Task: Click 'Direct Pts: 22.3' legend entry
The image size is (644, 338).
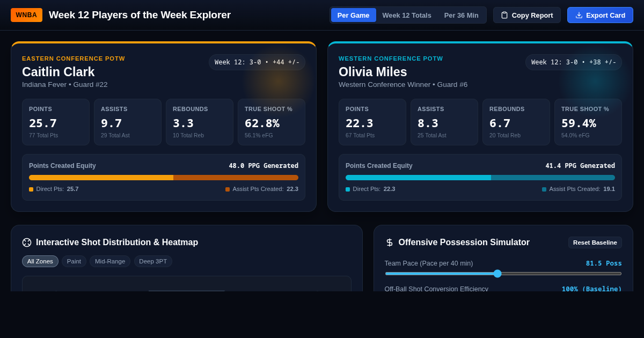Action: point(370,189)
